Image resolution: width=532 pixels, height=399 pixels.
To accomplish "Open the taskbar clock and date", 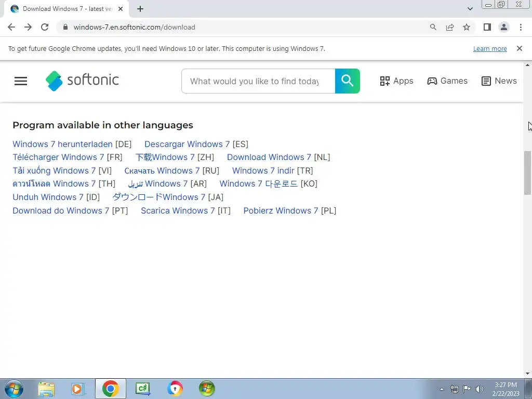I will tap(506, 389).
